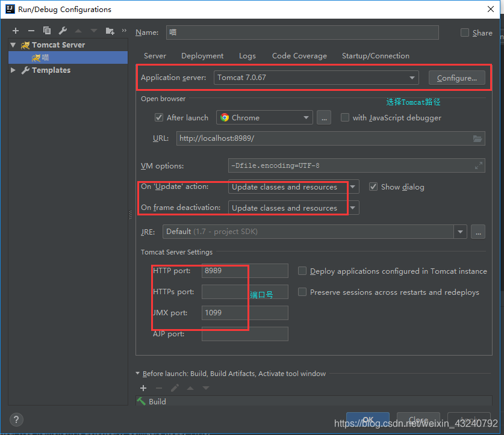The image size is (504, 435).
Task: Click the Templates wrench icon
Action: pyautogui.click(x=25, y=70)
